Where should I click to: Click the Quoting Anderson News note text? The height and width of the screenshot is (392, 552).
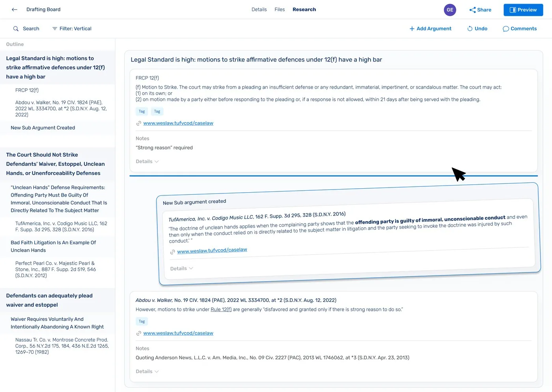[272, 358]
